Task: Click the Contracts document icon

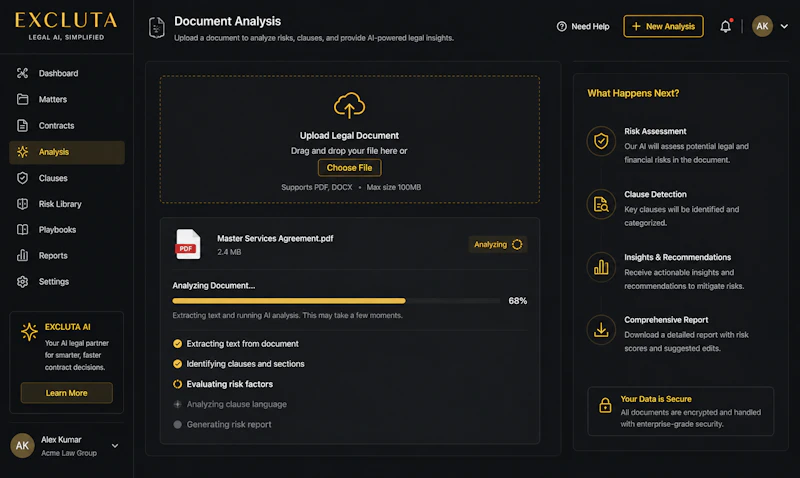Action: pos(22,125)
